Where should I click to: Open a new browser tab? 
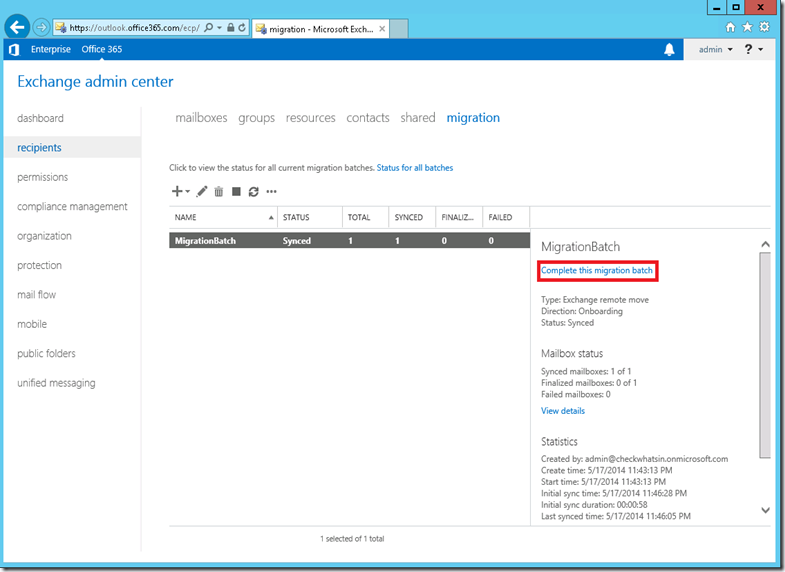[x=399, y=29]
